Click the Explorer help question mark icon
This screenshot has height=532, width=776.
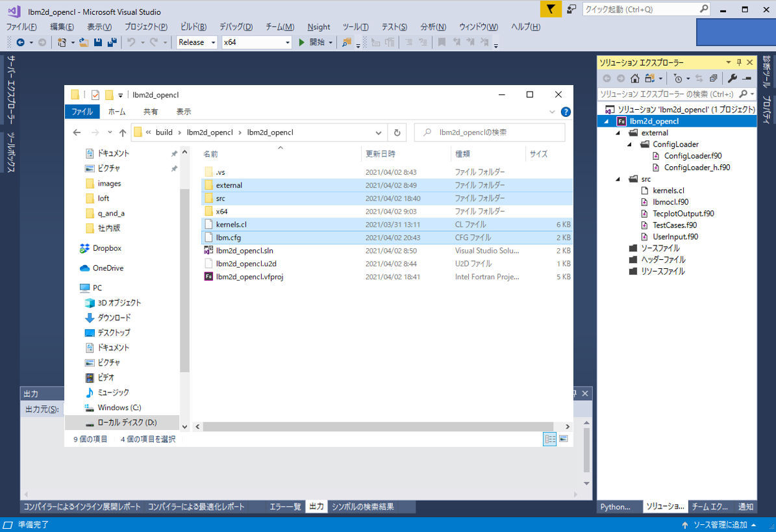pyautogui.click(x=566, y=112)
